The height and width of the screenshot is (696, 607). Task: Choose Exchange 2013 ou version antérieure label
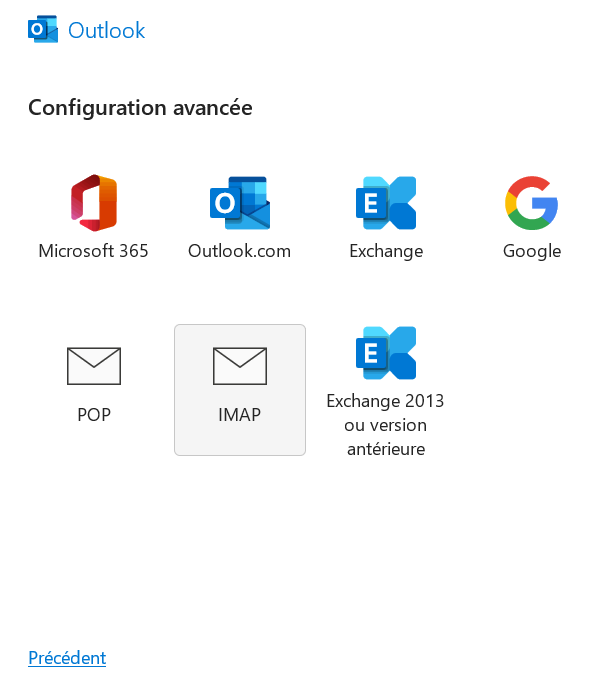(385, 425)
